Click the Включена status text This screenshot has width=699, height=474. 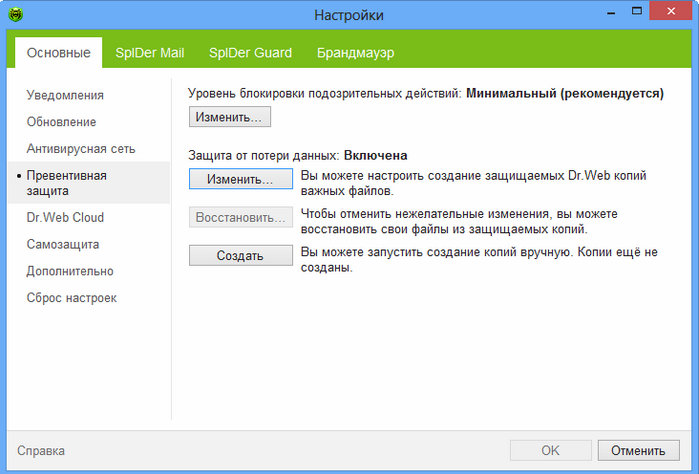pyautogui.click(x=376, y=155)
